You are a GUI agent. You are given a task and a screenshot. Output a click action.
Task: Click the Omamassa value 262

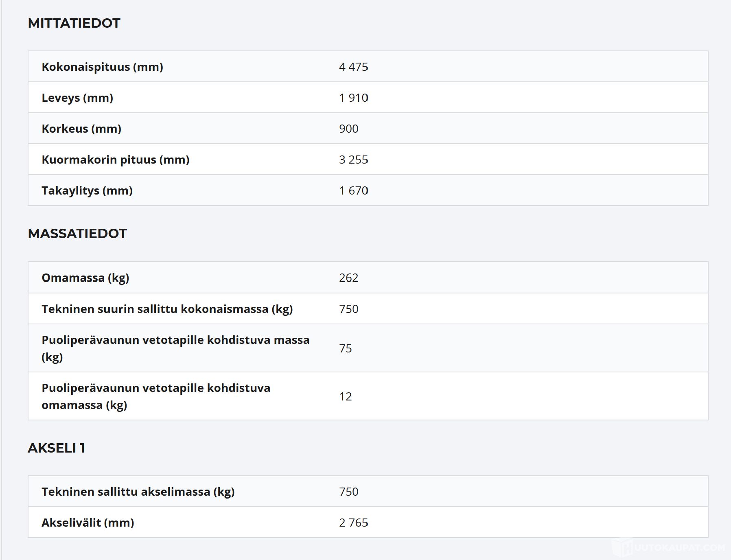(x=348, y=278)
